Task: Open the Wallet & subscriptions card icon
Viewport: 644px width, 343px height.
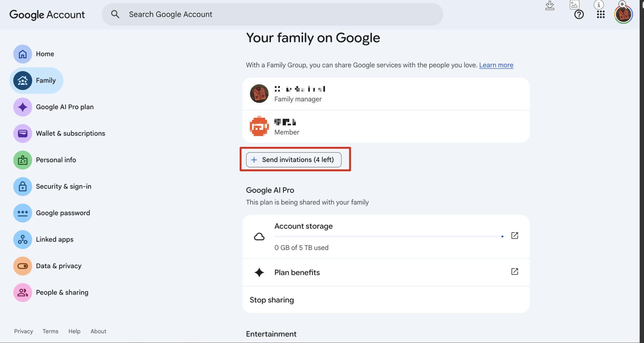Action: [x=23, y=133]
